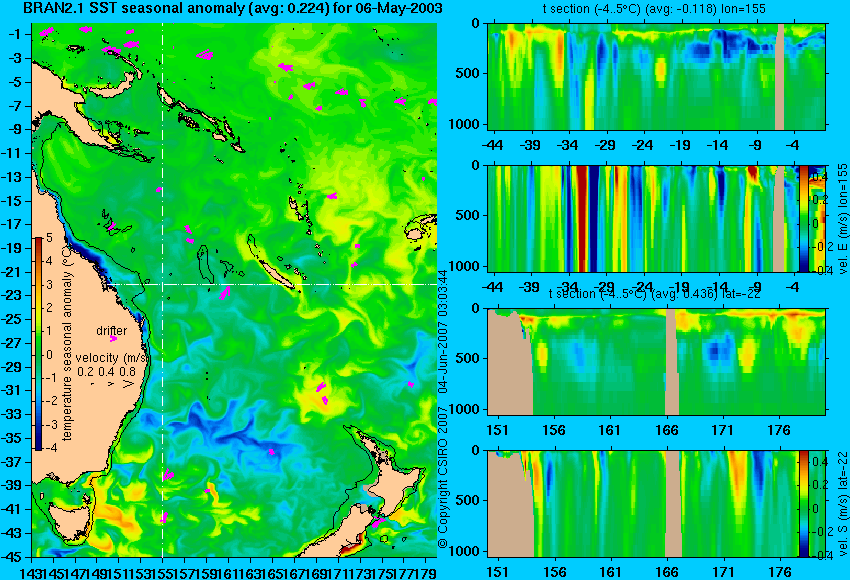Click the BRAN2.1 SST seasonal anomaly title
The width and height of the screenshot is (850, 580).
233,8
